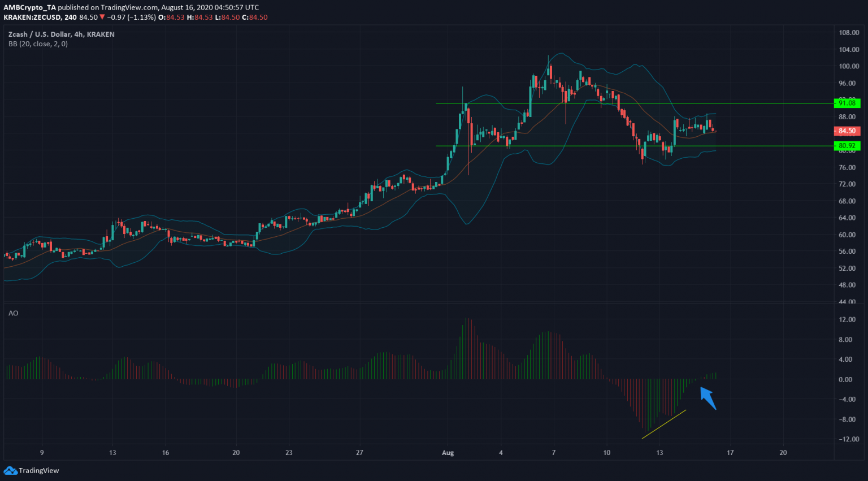Select the upper green horizontal resistance line
Image resolution: width=868 pixels, height=481 pixels.
pos(565,103)
